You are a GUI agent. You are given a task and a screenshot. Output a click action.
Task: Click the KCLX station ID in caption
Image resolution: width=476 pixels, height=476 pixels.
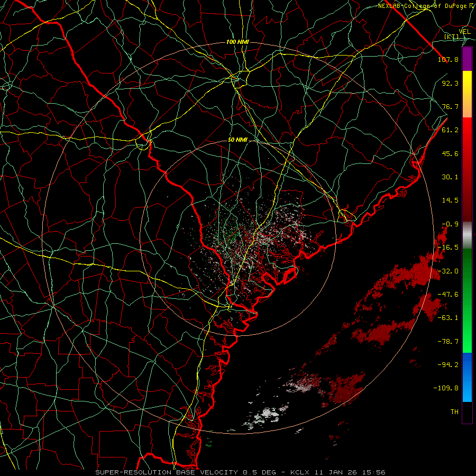coord(300,472)
